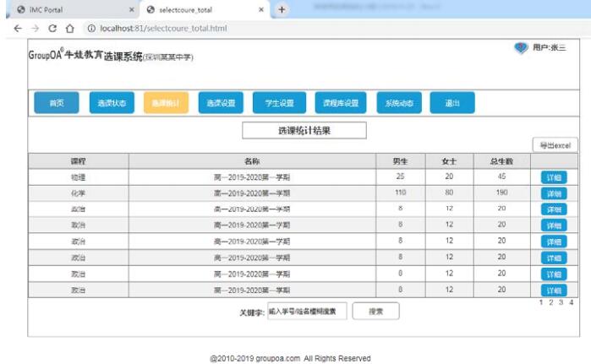Click the 关键字 search input field
Image resolution: width=591 pixels, height=364 pixels.
(302, 311)
